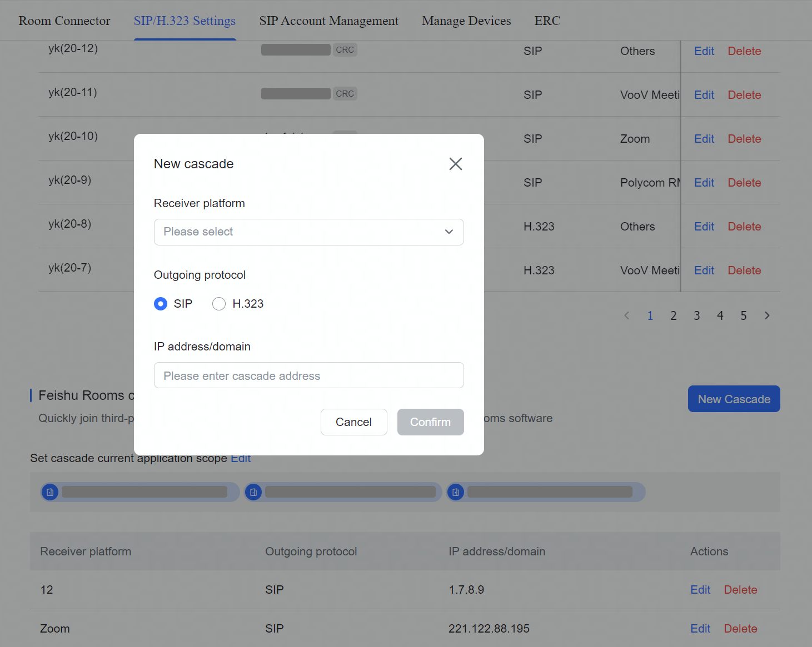
Task: Edit the yk(20-8) row
Action: coord(704,227)
